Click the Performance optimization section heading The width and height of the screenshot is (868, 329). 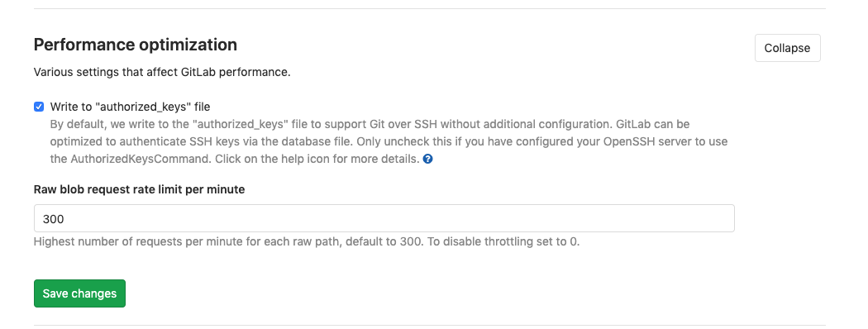click(136, 45)
